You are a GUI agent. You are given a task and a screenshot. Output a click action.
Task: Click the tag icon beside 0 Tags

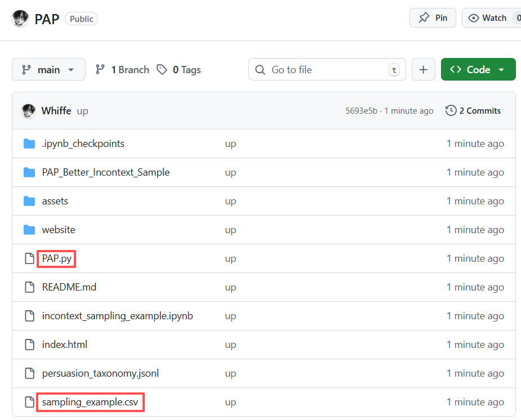click(x=162, y=70)
